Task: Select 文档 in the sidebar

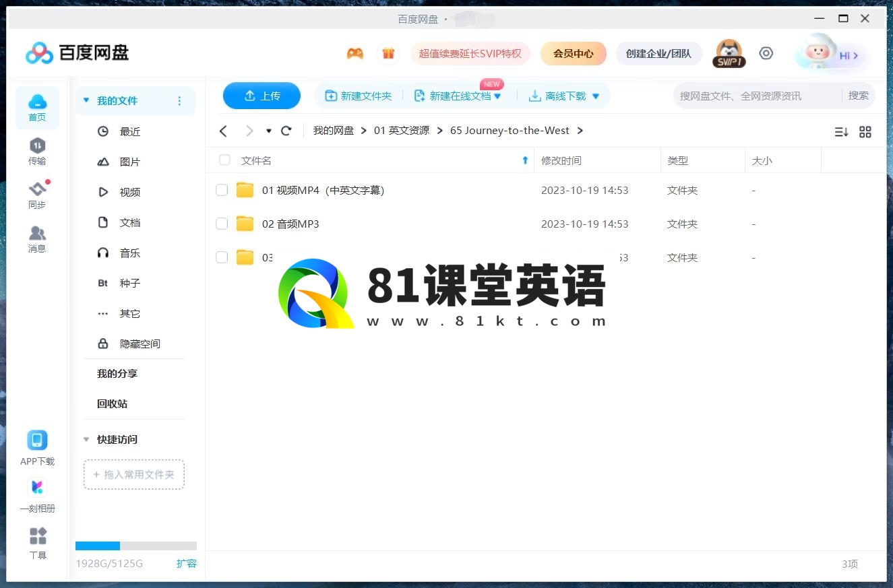Action: [130, 222]
